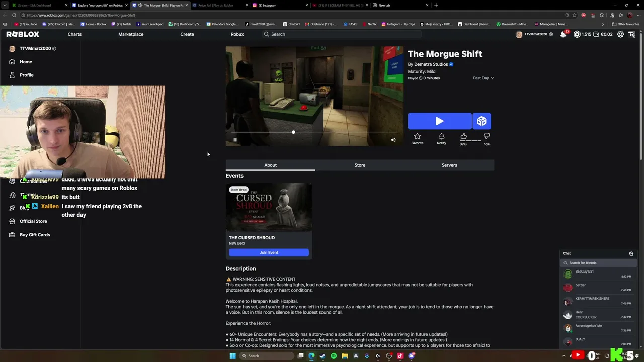The image size is (644, 362).
Task: Click the Roblox search field
Action: pyautogui.click(x=342, y=34)
